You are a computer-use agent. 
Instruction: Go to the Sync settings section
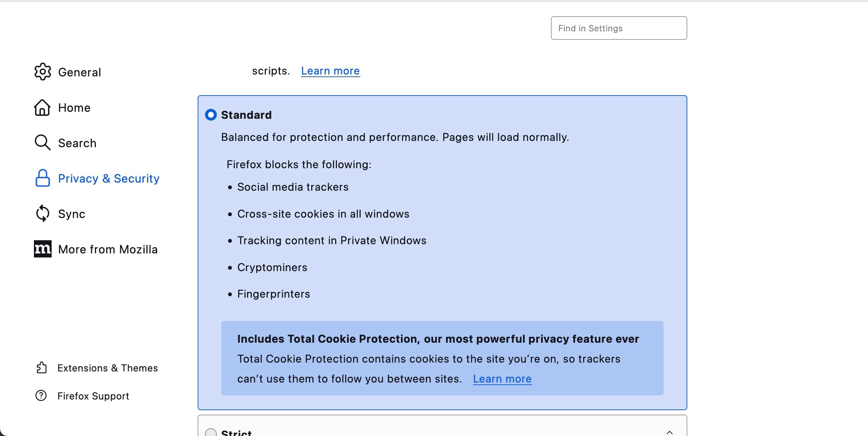pos(71,214)
